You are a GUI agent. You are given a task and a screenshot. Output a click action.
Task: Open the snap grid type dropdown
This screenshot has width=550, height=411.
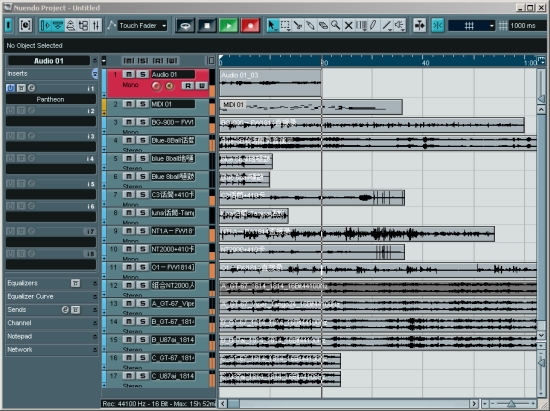tap(471, 26)
